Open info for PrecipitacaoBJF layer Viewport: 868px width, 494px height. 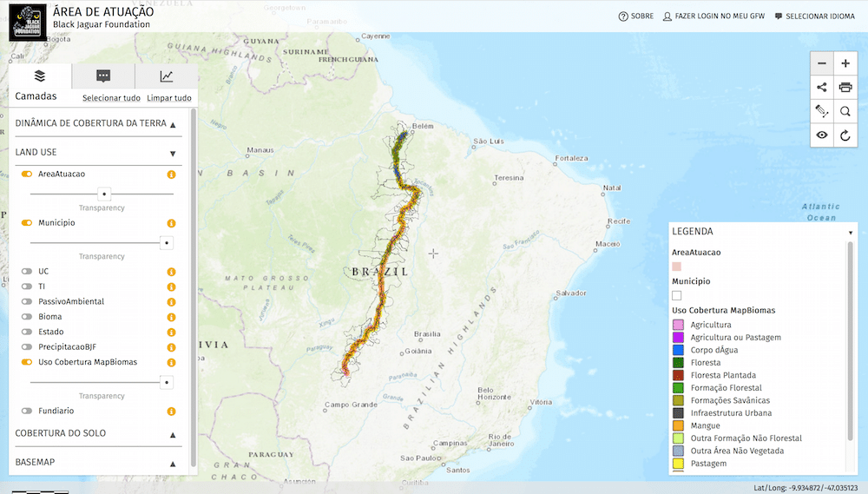172,347
